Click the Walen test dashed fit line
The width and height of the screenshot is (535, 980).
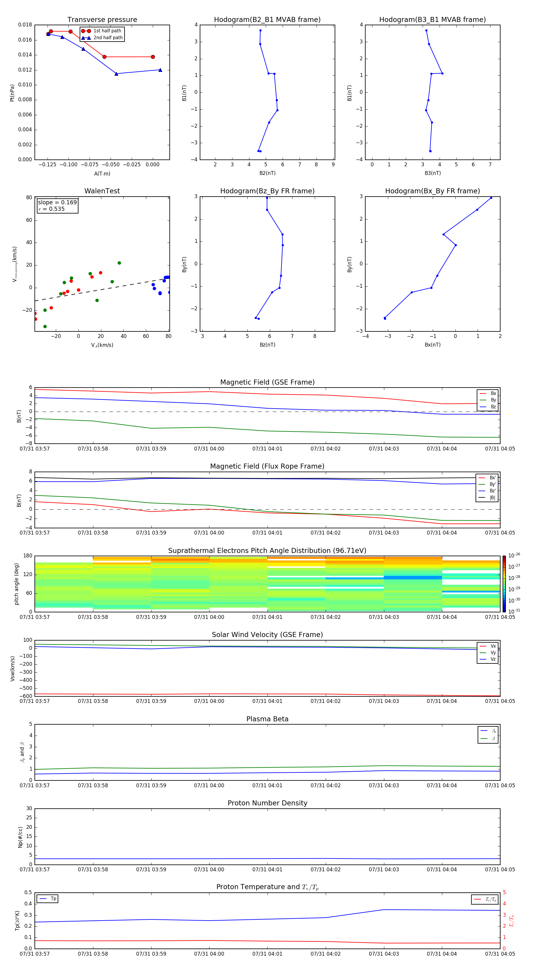click(102, 289)
